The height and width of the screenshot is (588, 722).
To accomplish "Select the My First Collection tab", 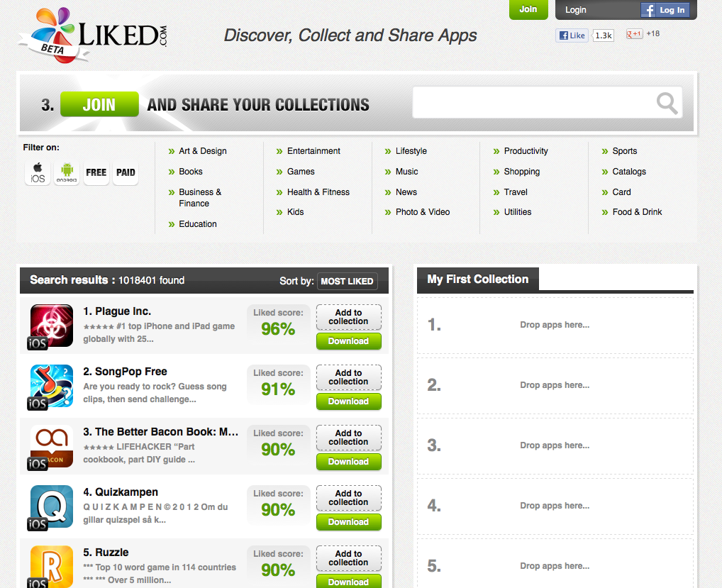I will (x=477, y=279).
